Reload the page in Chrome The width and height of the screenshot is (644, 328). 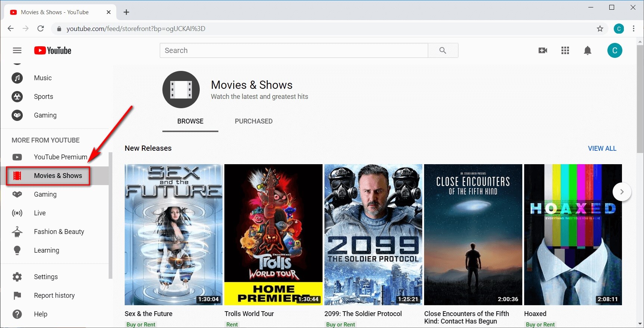point(41,29)
